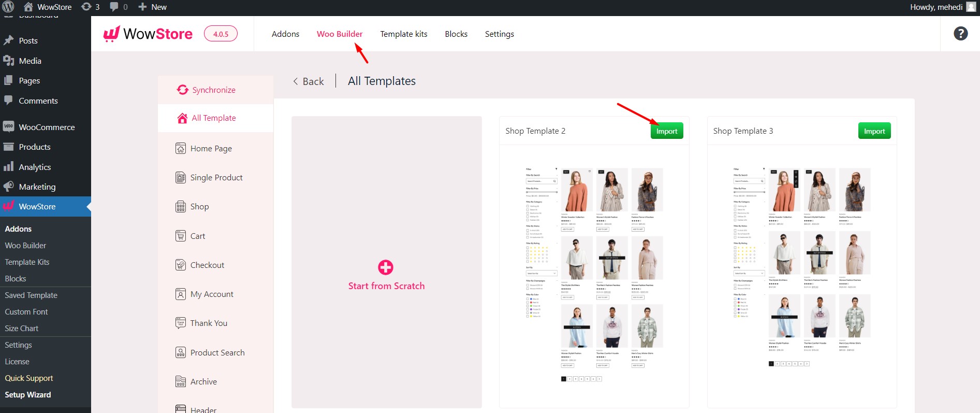Click the WooCommerce icon in sidebar

click(x=8, y=126)
